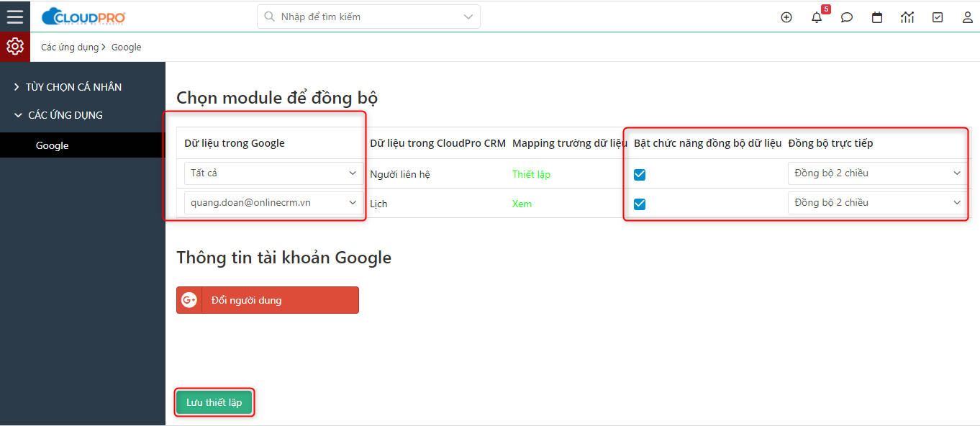Screen dimensions: 980x426
Task: Focus the Nhập để tìm kiếm search field
Action: pos(368,17)
